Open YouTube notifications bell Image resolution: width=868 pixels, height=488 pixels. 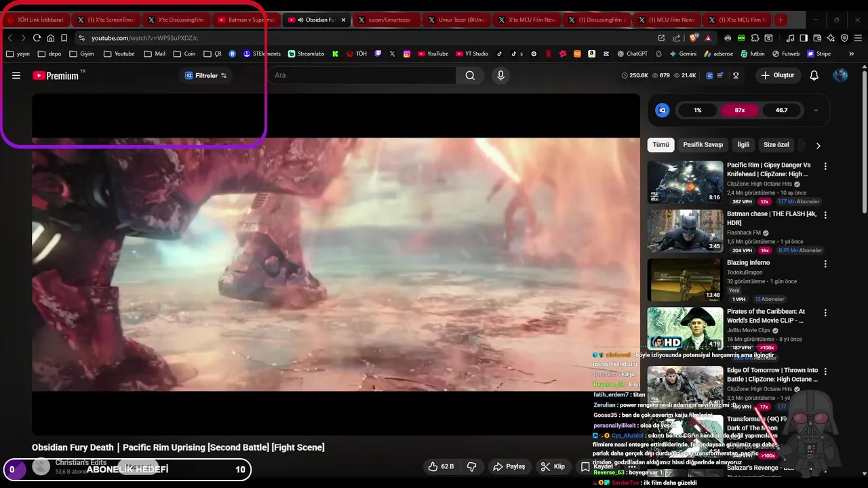click(x=814, y=75)
